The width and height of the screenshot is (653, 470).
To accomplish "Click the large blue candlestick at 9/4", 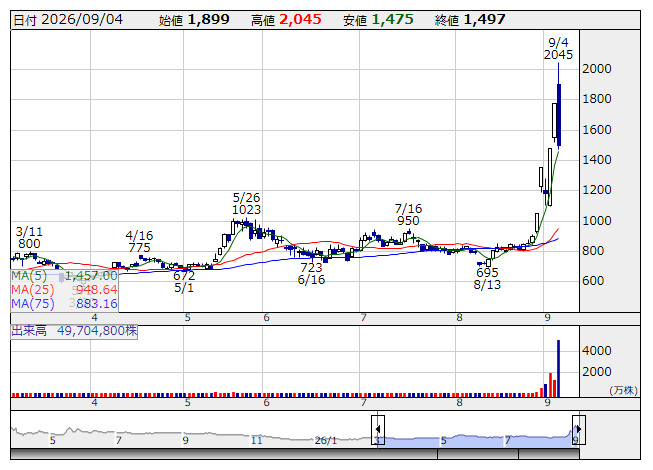I will [x=558, y=115].
